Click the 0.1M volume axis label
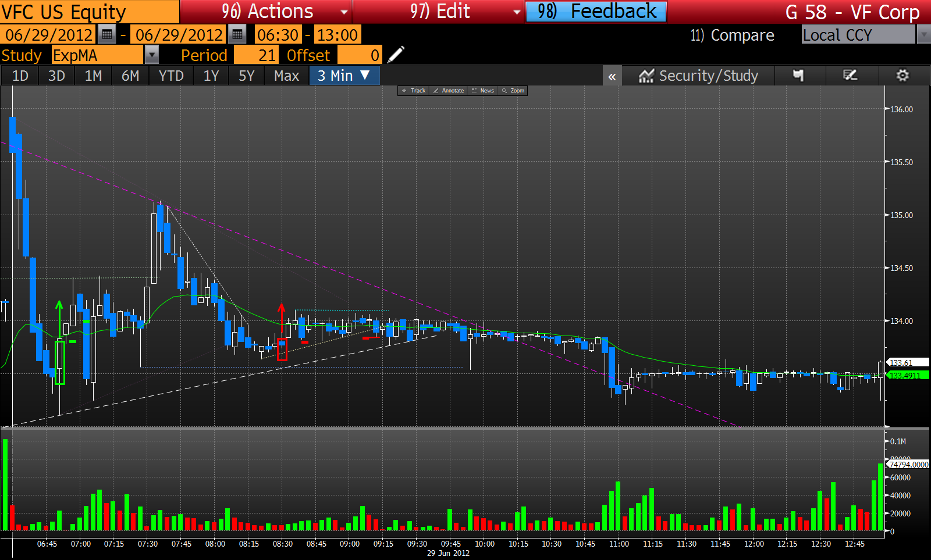The height and width of the screenshot is (560, 931). (898, 442)
